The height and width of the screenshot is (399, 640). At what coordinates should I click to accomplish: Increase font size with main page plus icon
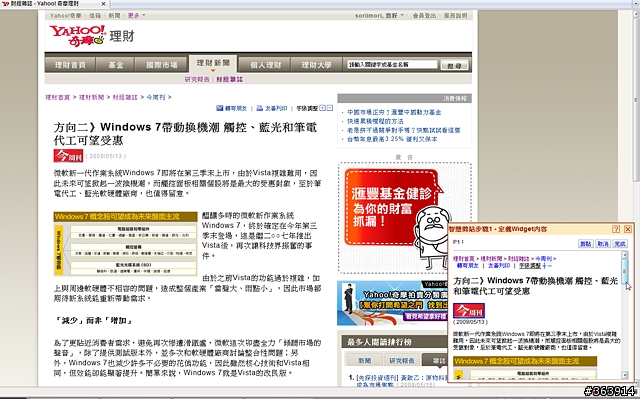point(322,108)
